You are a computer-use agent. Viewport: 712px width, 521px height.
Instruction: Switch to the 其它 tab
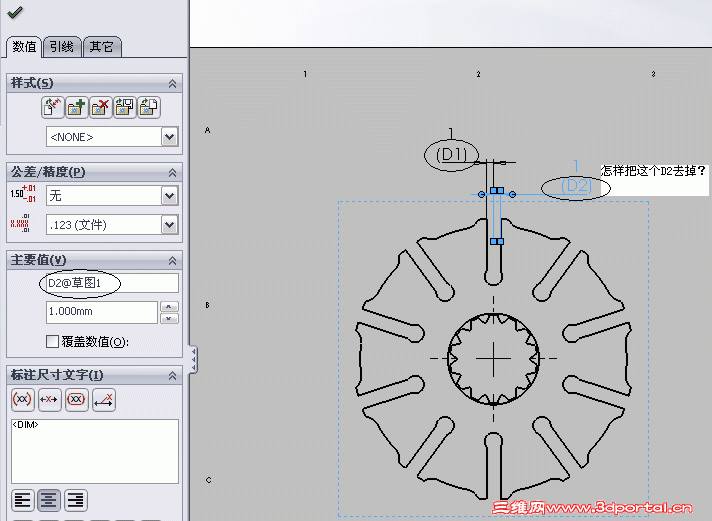(x=102, y=47)
